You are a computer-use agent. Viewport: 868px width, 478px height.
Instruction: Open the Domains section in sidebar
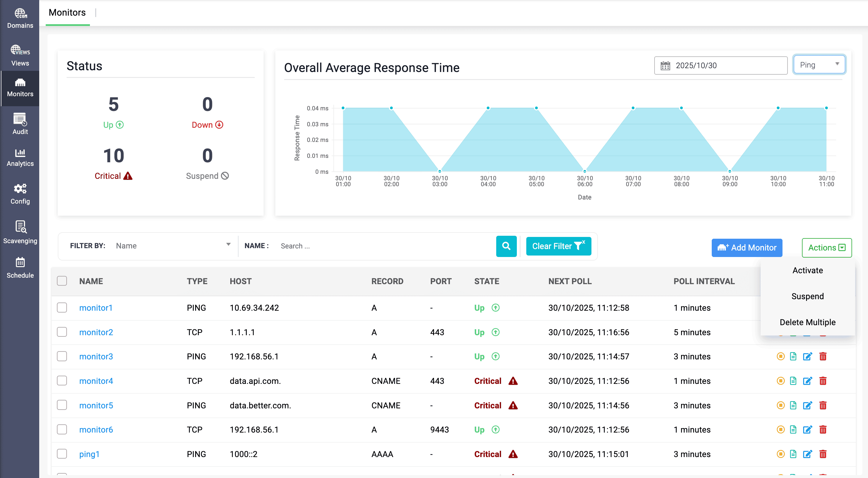20,19
